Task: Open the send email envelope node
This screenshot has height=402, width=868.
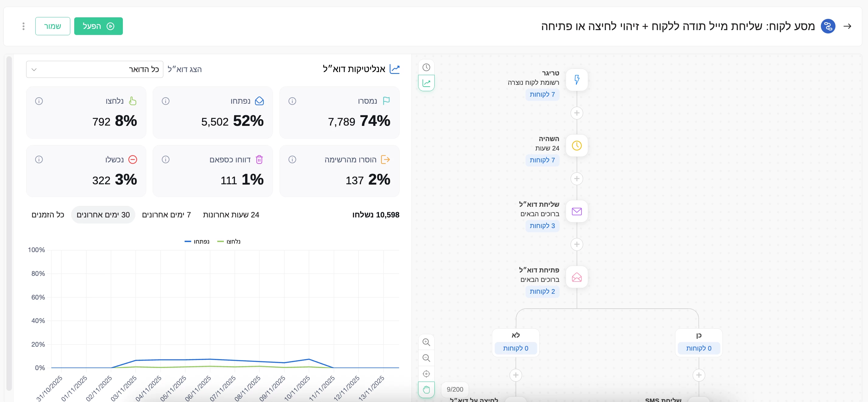Action: pos(577,211)
